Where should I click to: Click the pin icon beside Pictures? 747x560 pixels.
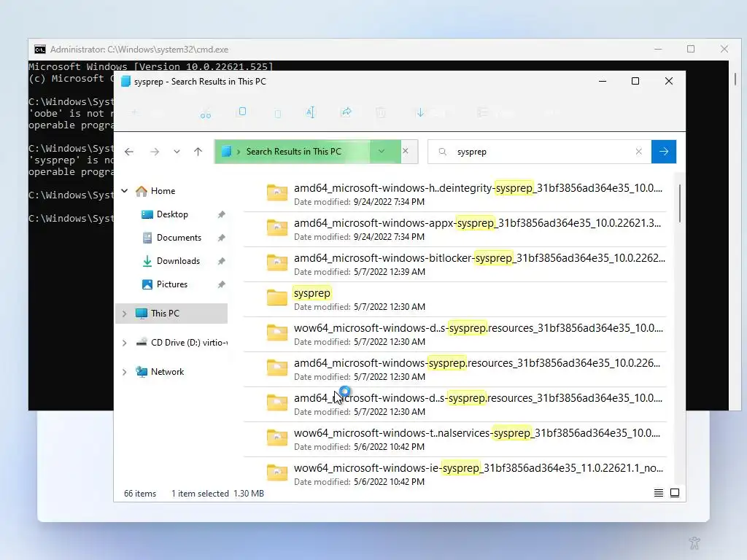click(221, 284)
